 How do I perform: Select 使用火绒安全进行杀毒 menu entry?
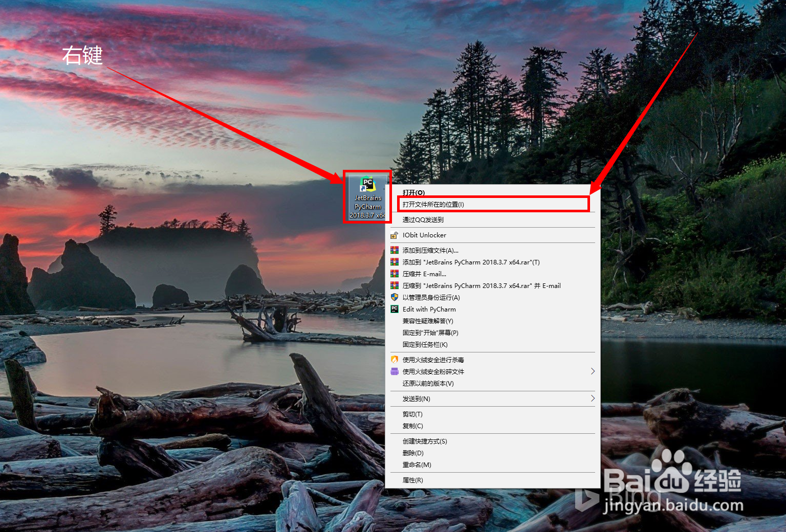click(492, 360)
